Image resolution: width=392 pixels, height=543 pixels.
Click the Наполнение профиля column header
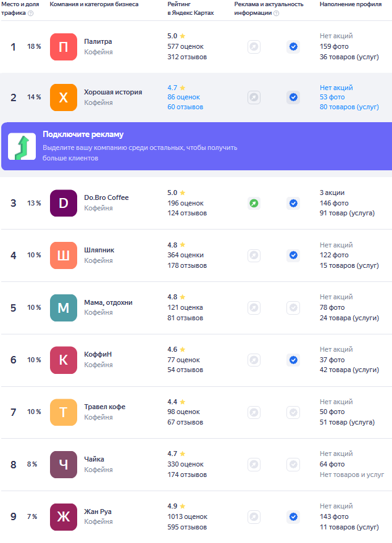(351, 4)
